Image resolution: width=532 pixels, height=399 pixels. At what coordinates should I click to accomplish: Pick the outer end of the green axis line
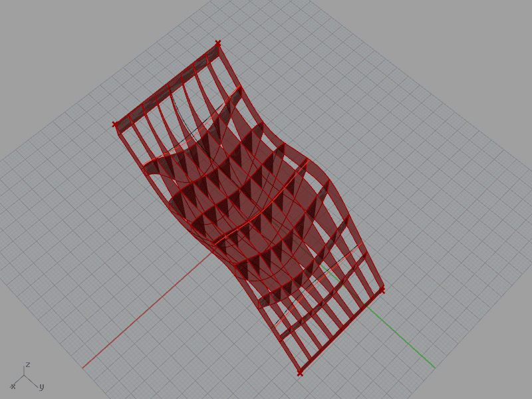click(x=434, y=366)
